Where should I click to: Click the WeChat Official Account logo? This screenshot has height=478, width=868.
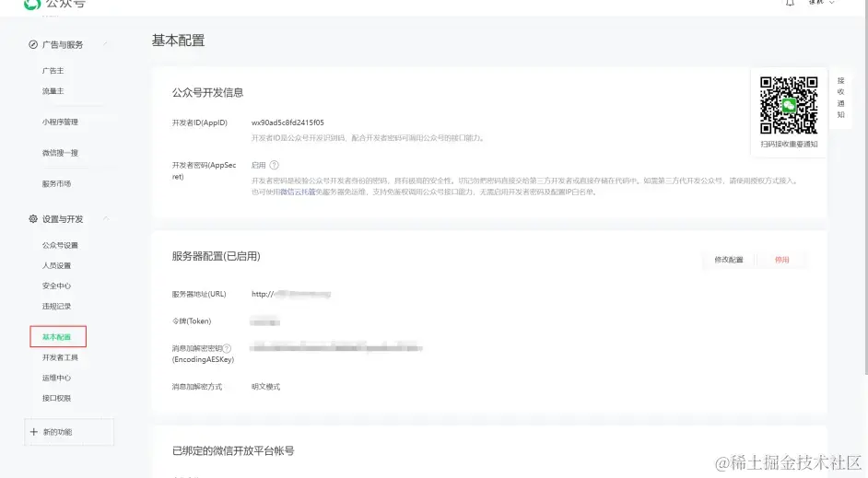click(32, 4)
